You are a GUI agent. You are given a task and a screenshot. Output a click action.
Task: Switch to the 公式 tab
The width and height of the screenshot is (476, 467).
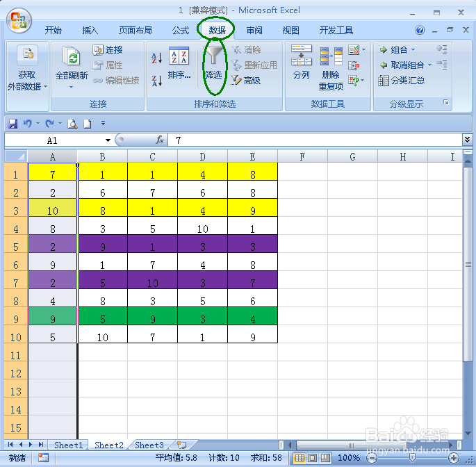coord(181,31)
